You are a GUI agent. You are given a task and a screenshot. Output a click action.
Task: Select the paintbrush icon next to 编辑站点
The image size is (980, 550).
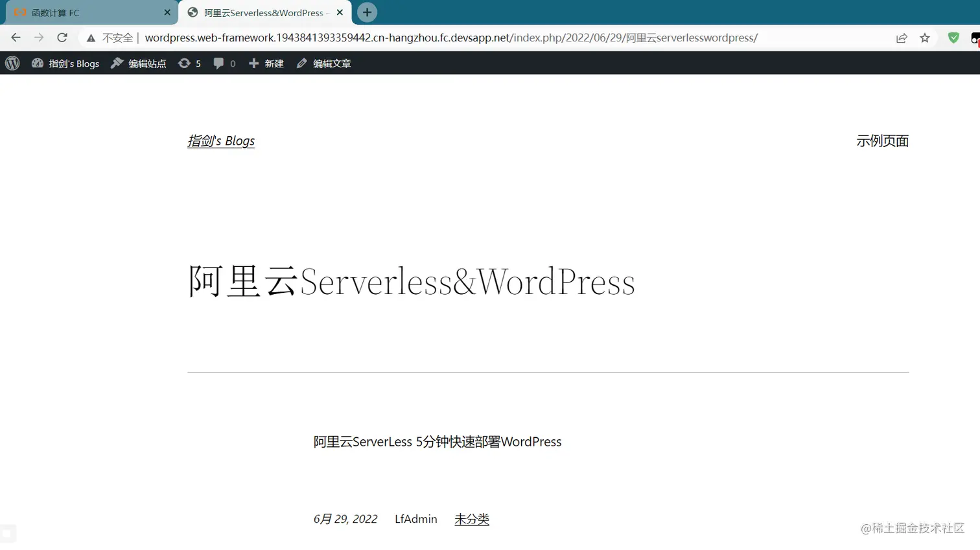coord(116,63)
